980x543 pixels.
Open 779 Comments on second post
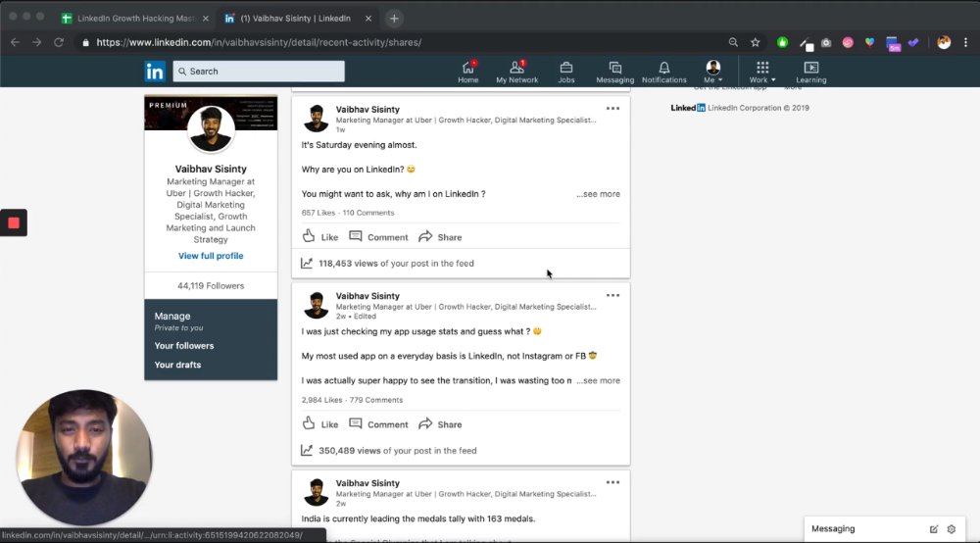click(x=376, y=400)
